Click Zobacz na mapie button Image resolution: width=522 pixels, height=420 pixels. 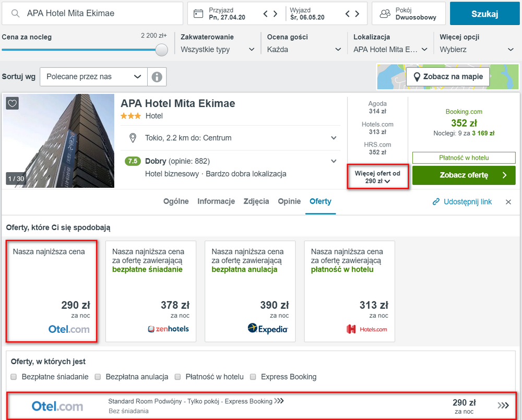(x=448, y=77)
